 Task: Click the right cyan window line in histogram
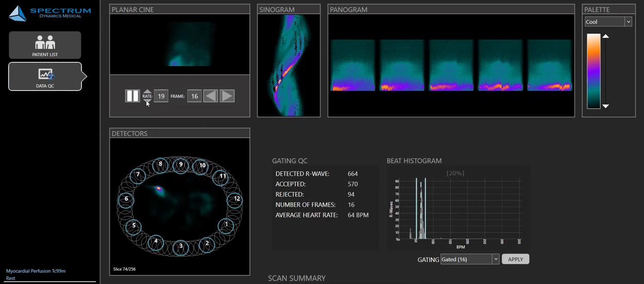[425, 209]
